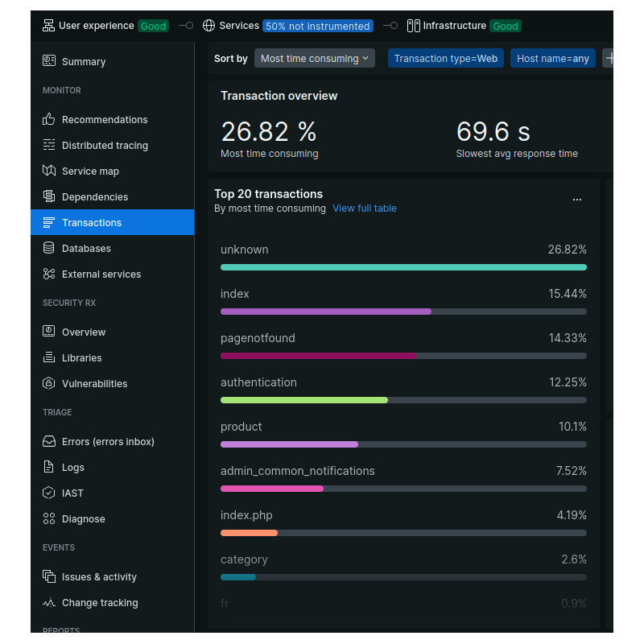Open the Logs page
The height and width of the screenshot is (644, 644).
coord(73,467)
